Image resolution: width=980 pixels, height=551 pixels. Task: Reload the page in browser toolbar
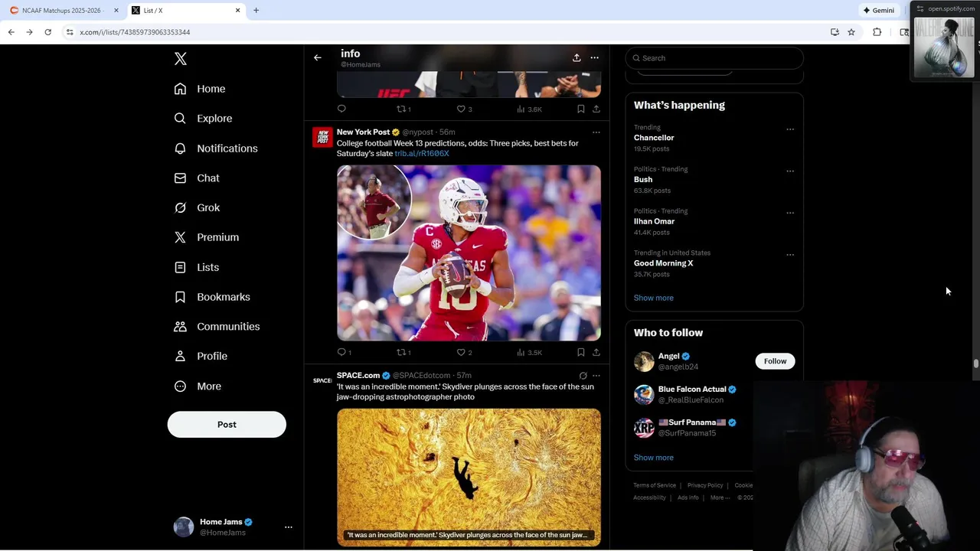pyautogui.click(x=47, y=32)
